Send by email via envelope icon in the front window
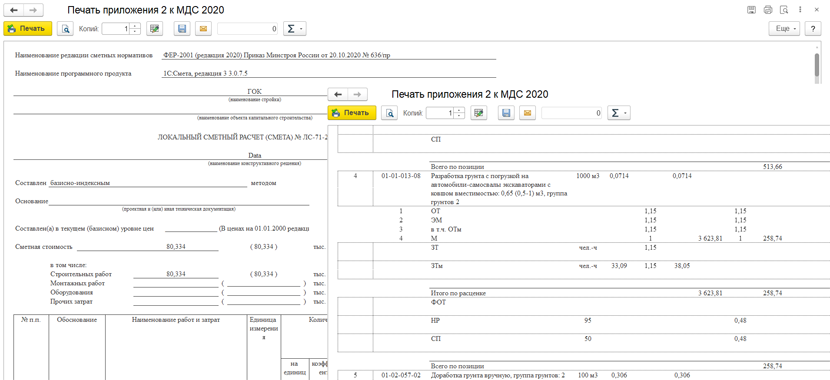The height and width of the screenshot is (380, 830). click(x=527, y=113)
